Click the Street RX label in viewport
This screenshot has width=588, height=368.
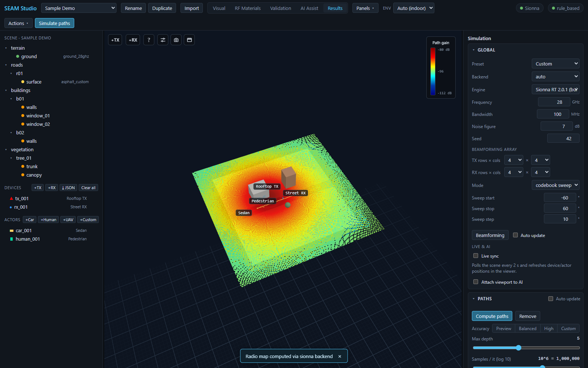[x=295, y=193]
